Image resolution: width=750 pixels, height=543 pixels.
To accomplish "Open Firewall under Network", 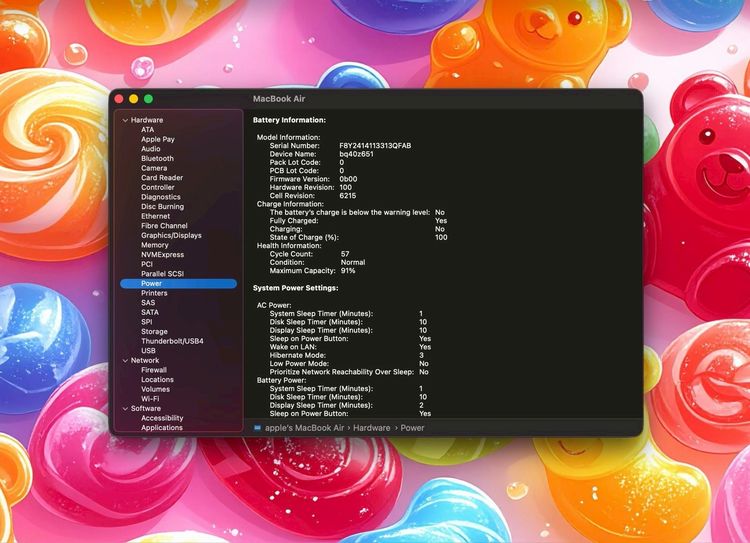I will coord(154,370).
